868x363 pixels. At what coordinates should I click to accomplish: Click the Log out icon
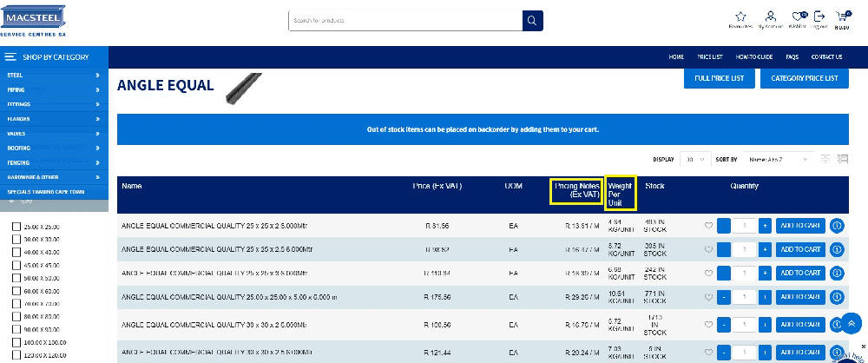(819, 16)
